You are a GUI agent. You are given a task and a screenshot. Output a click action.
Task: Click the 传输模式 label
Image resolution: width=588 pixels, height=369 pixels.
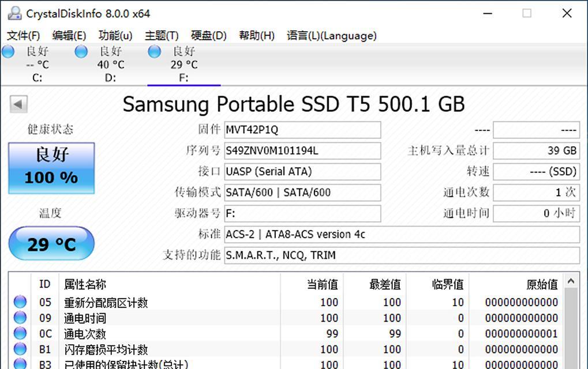point(197,192)
